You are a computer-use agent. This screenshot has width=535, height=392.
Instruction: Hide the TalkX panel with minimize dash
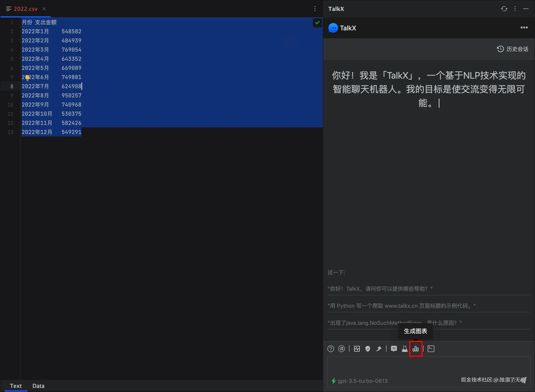tap(526, 9)
